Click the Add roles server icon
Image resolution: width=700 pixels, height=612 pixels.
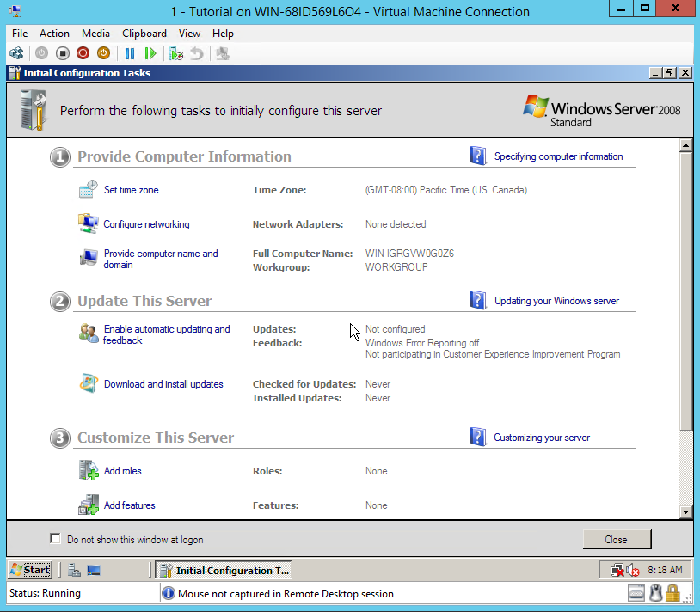pyautogui.click(x=89, y=470)
